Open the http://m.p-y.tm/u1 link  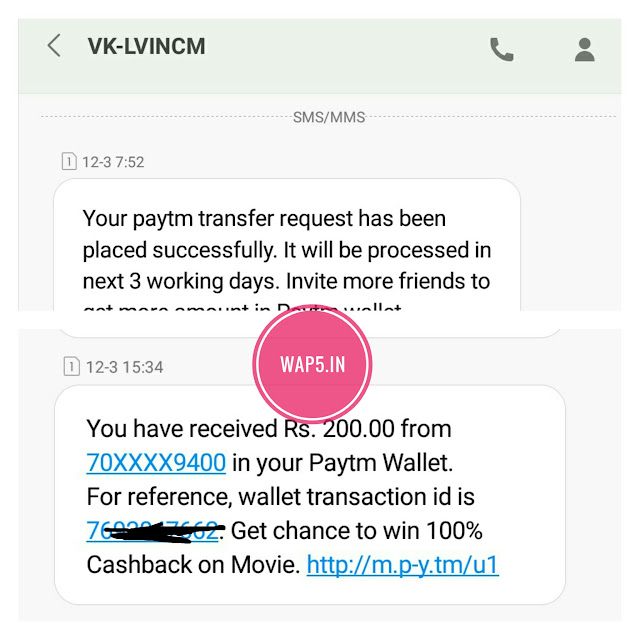(x=402, y=565)
